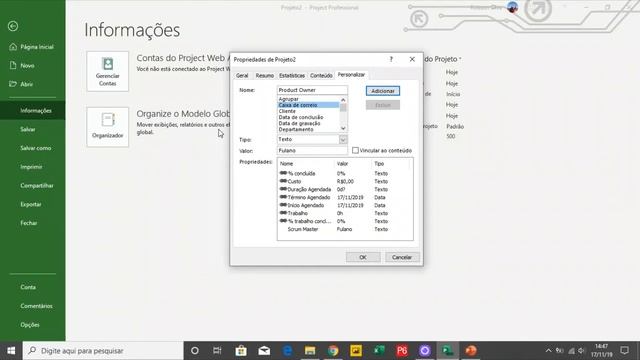Open Task View on the taskbar
Viewport: 640px width, 360px height.
coord(217,351)
